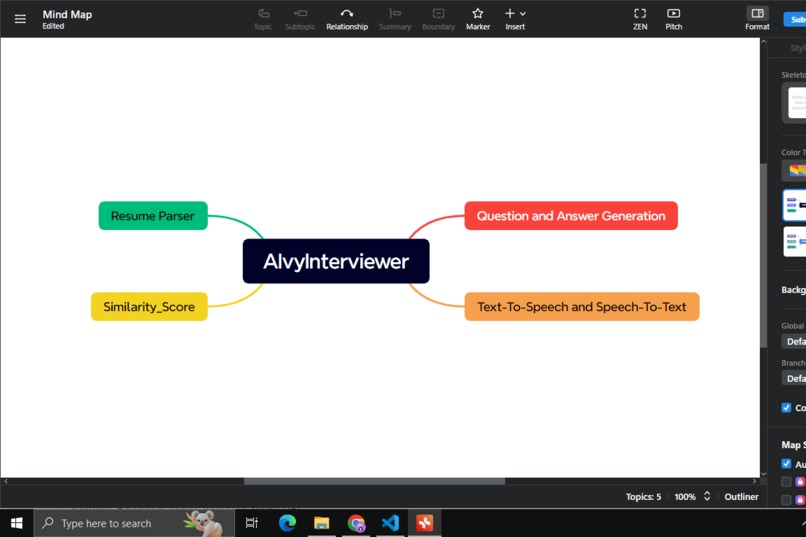Select Question and Answer Generation topic
This screenshot has height=537, width=806.
(571, 216)
